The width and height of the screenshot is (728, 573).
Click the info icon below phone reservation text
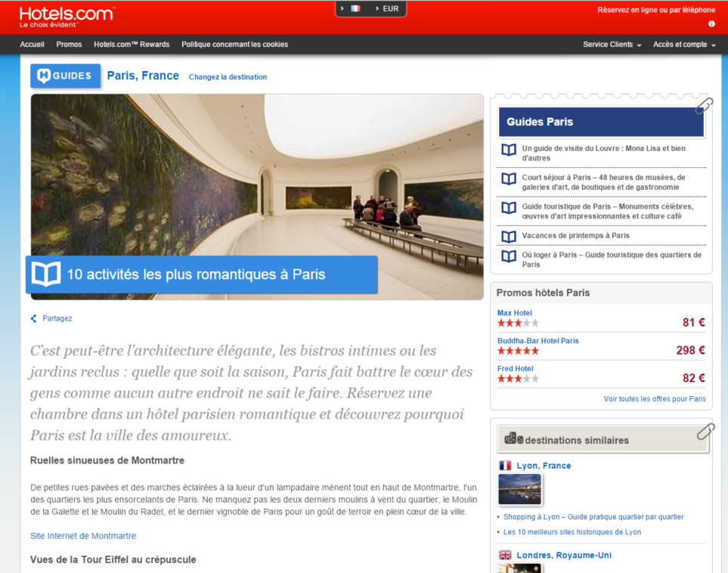coord(711,23)
